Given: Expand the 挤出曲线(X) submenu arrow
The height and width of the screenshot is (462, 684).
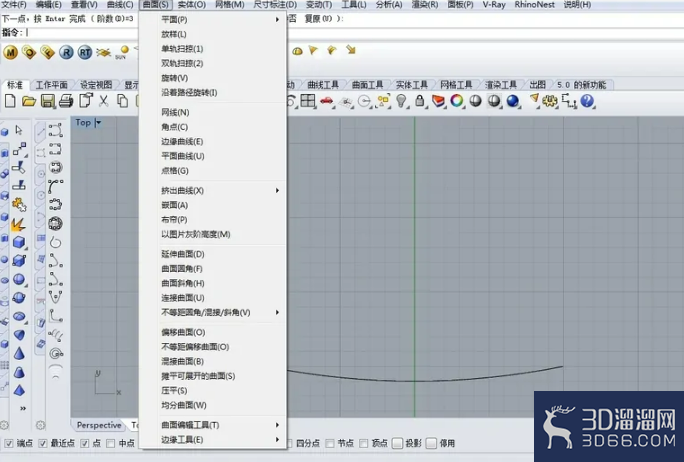Looking at the screenshot, I should [x=277, y=191].
